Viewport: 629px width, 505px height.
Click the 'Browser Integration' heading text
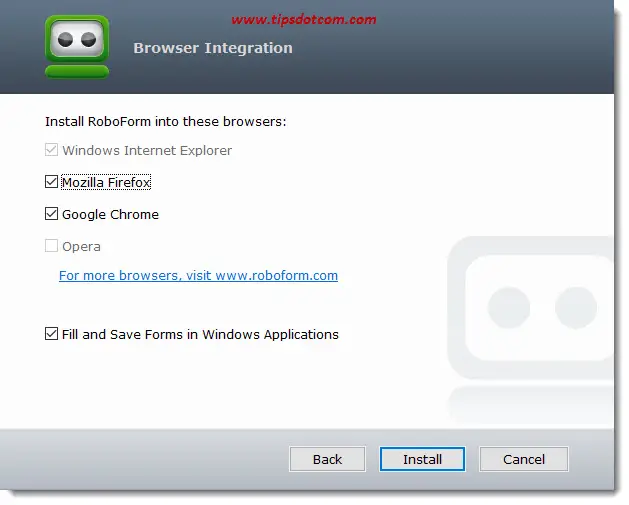[x=213, y=48]
